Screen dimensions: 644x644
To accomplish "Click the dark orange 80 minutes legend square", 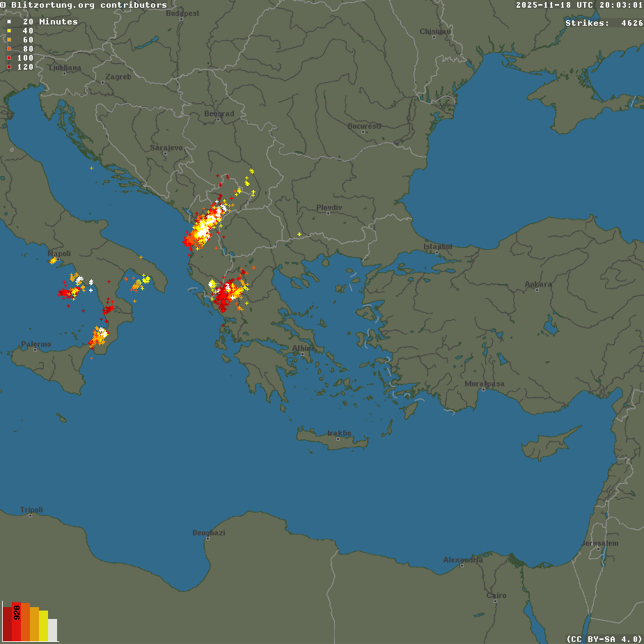I will (9, 49).
